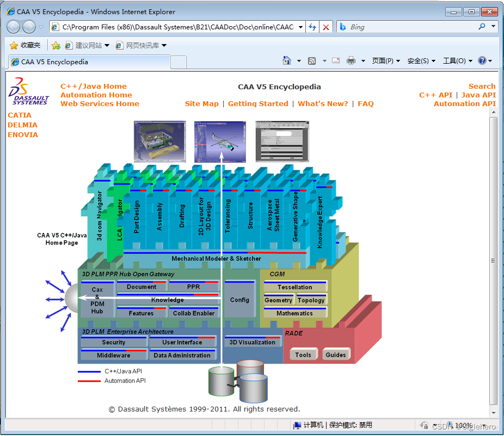Click the Dassault Systemes logo
The image size is (504, 436).
[x=29, y=91]
